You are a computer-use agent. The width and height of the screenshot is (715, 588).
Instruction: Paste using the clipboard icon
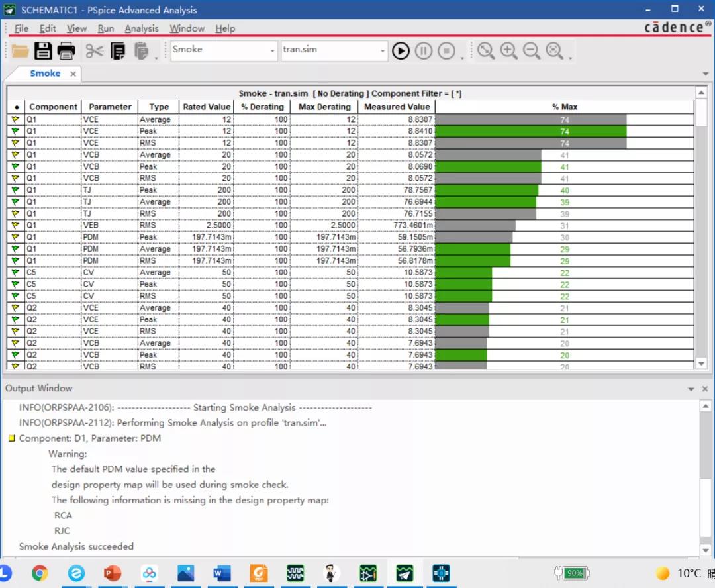142,51
